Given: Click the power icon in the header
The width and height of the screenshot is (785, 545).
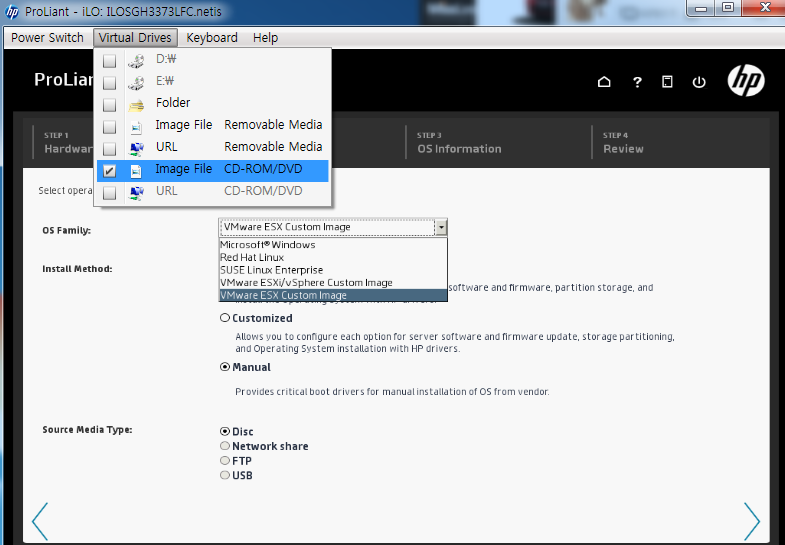Looking at the screenshot, I should [x=699, y=82].
